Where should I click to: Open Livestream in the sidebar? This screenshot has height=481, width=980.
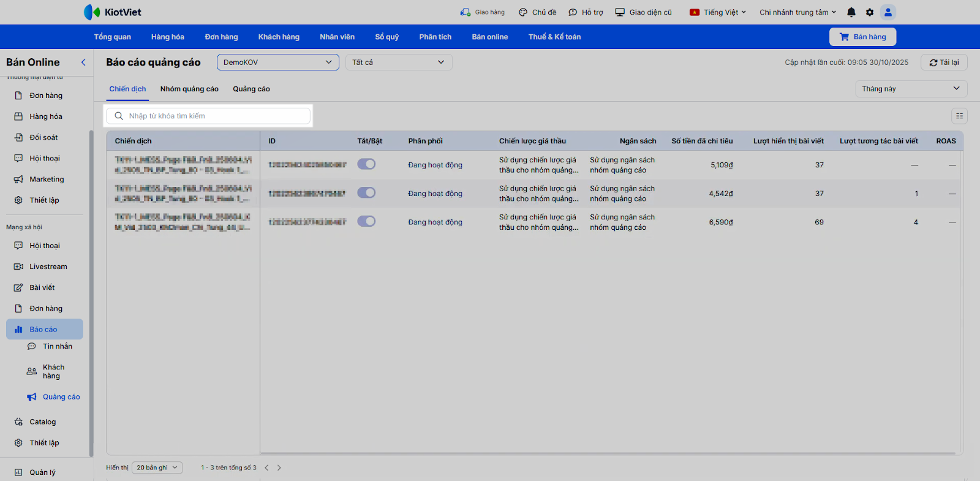[x=48, y=267]
